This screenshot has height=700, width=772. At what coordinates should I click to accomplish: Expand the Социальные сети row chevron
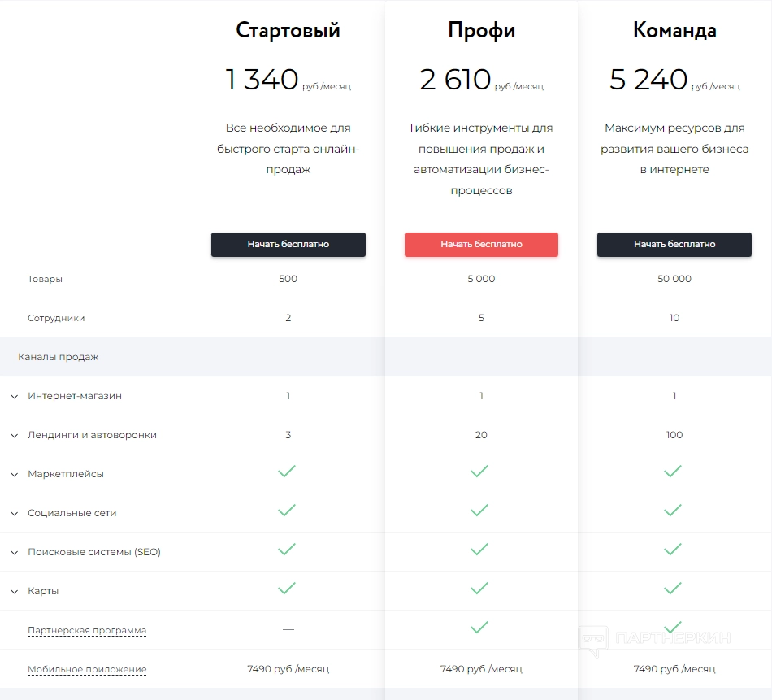click(x=15, y=514)
